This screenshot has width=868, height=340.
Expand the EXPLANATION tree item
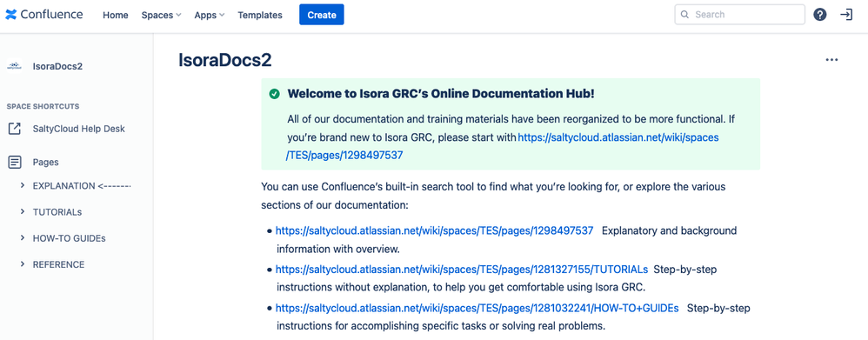pos(22,185)
